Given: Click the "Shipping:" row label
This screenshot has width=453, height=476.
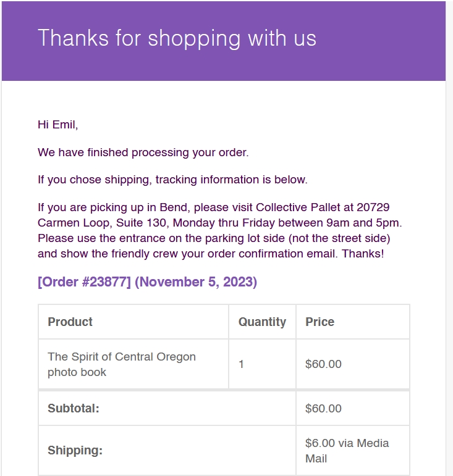Looking at the screenshot, I should click(x=75, y=451).
